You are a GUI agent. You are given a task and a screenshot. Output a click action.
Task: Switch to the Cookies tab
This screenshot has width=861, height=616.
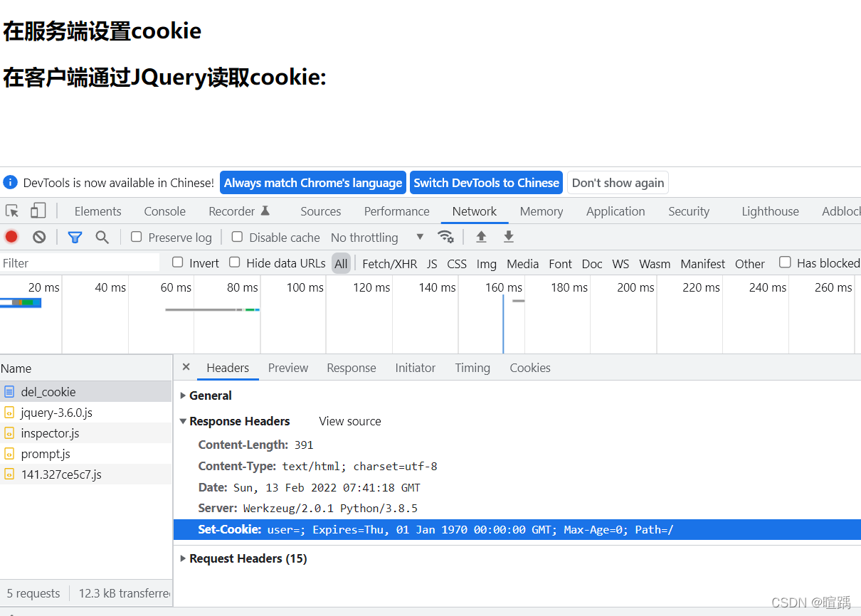[x=530, y=368]
